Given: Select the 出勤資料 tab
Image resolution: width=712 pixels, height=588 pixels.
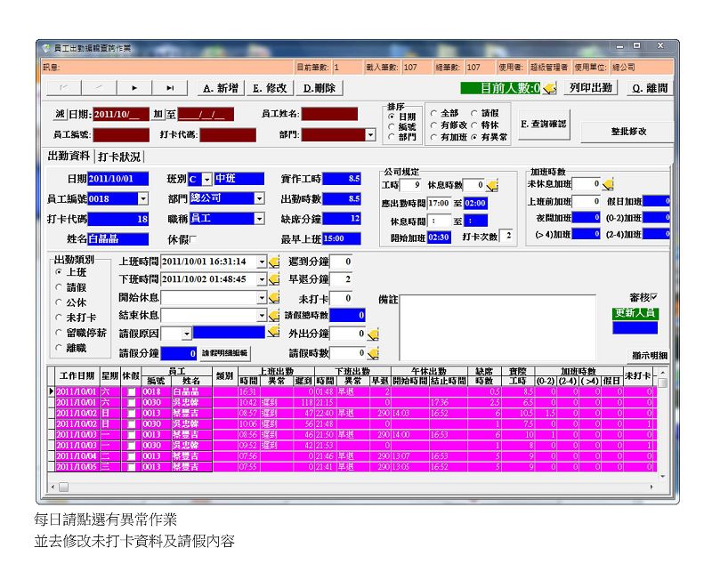Looking at the screenshot, I should (69, 157).
